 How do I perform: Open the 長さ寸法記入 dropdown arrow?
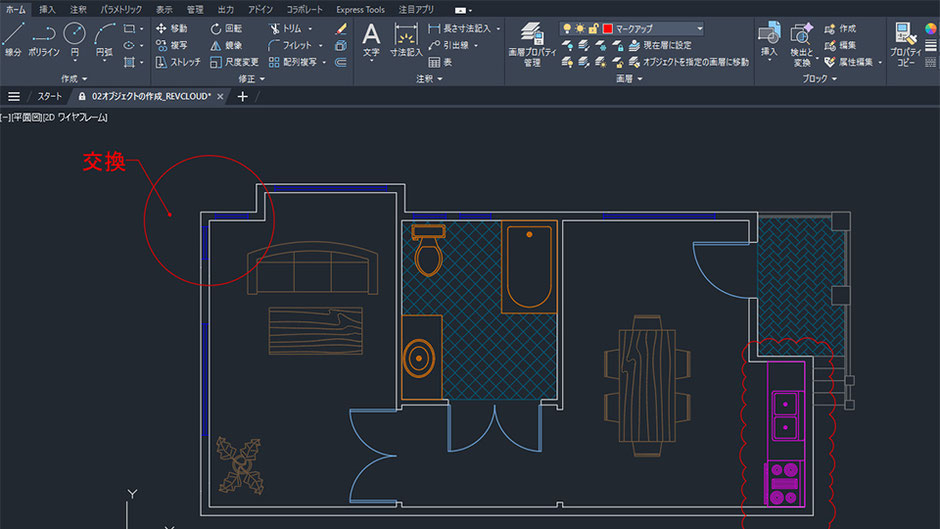pos(498,29)
